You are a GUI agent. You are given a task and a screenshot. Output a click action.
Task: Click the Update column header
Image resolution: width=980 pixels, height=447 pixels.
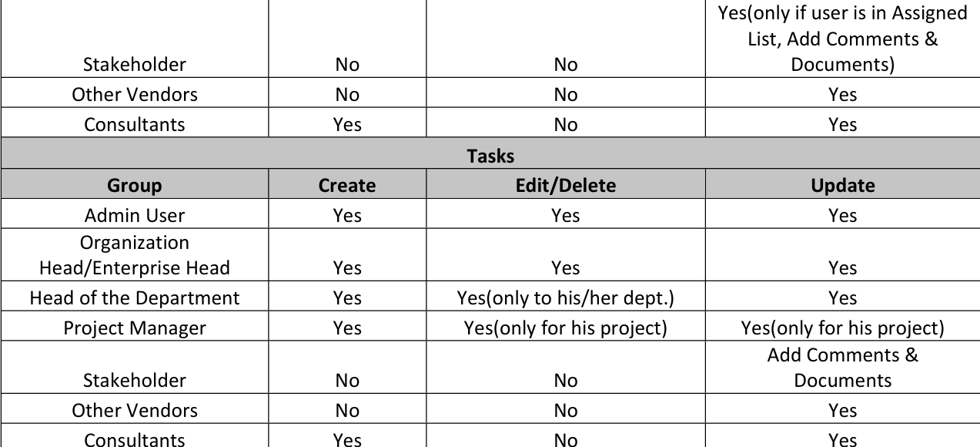point(842,186)
